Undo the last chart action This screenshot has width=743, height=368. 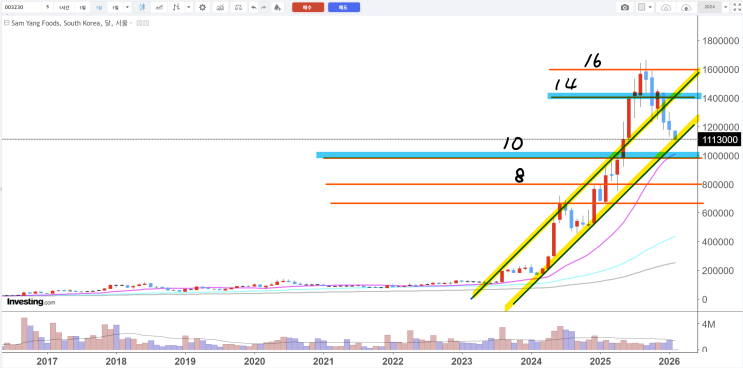(254, 7)
